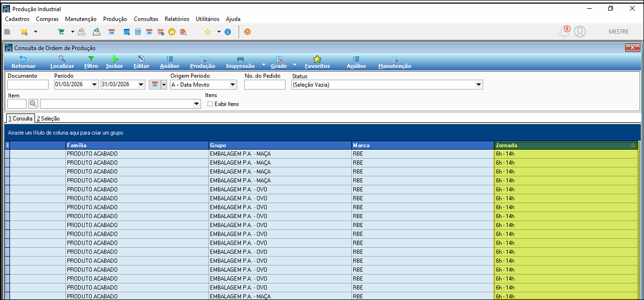Expand the Grade dropdown arrow

pyautogui.click(x=295, y=65)
